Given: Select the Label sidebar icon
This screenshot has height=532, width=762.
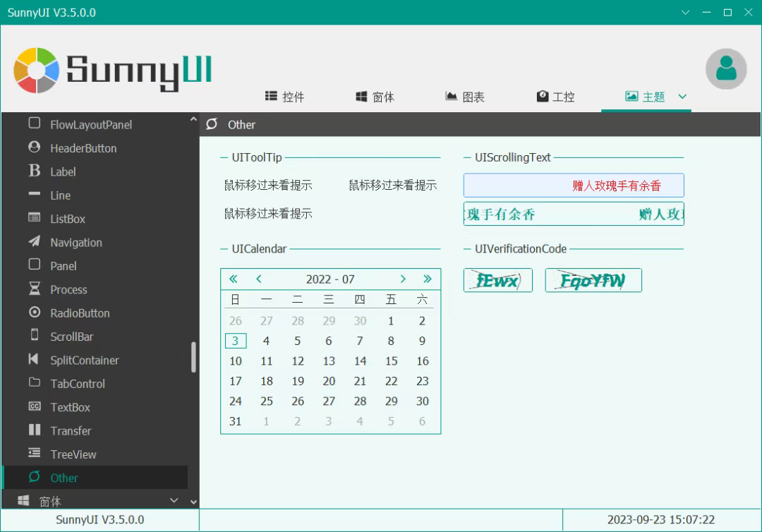Looking at the screenshot, I should [34, 171].
